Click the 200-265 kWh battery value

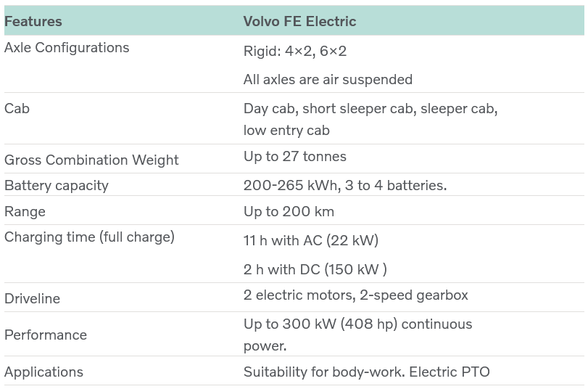point(345,186)
